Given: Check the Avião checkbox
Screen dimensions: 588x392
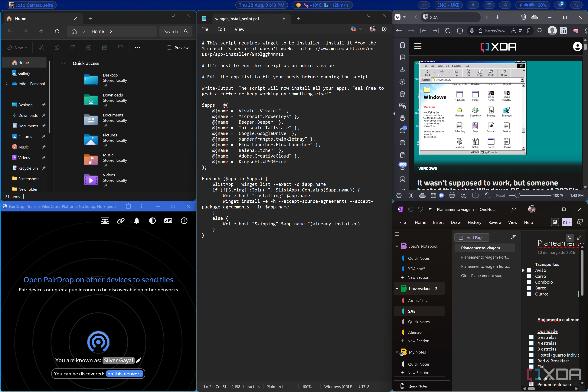Looking at the screenshot, I should 529,270.
